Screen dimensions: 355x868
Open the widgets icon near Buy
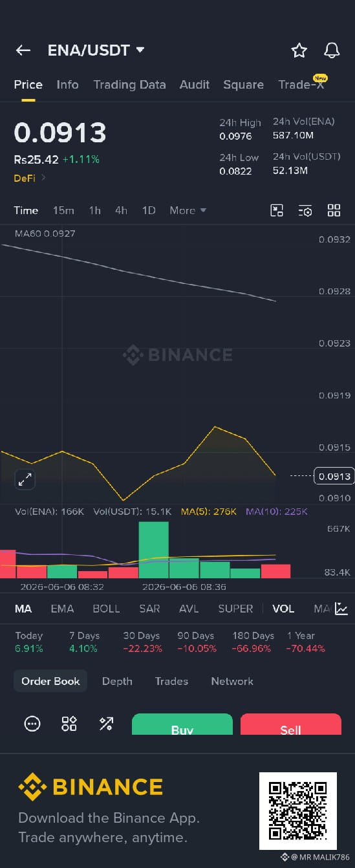(69, 724)
